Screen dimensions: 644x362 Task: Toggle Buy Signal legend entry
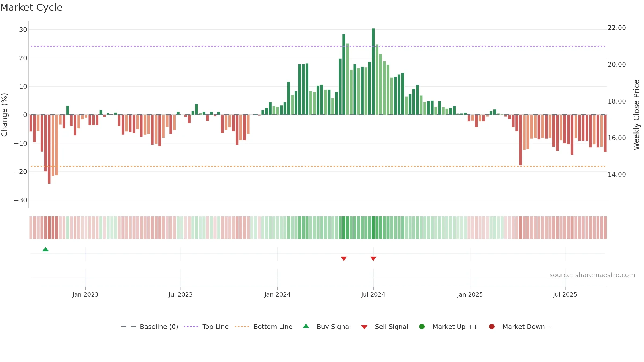[x=327, y=327]
